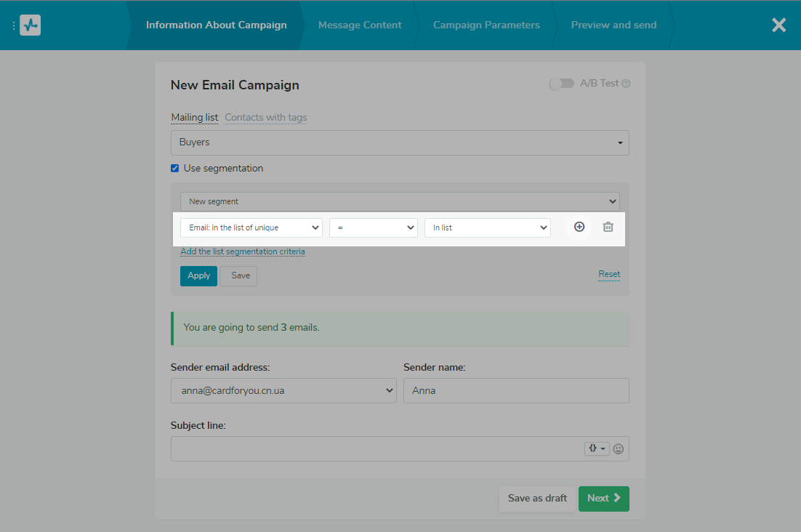
Task: Open the Sender email address dropdown
Action: [283, 390]
